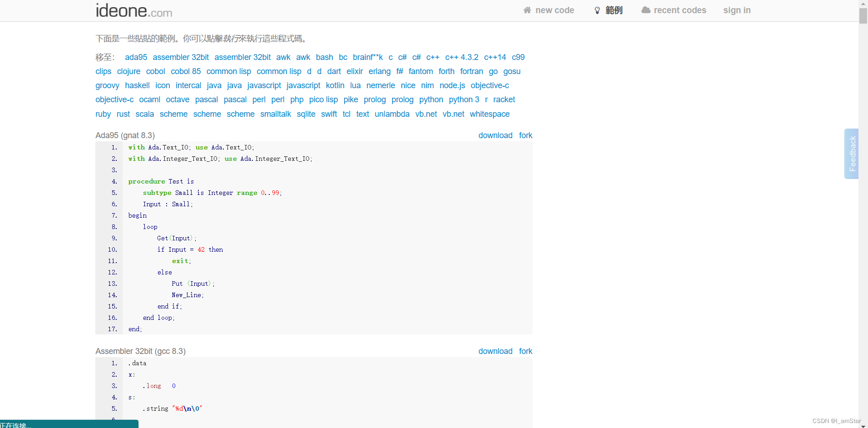Jump to the pike sample
Screen dimensions: 868x428
click(350, 100)
